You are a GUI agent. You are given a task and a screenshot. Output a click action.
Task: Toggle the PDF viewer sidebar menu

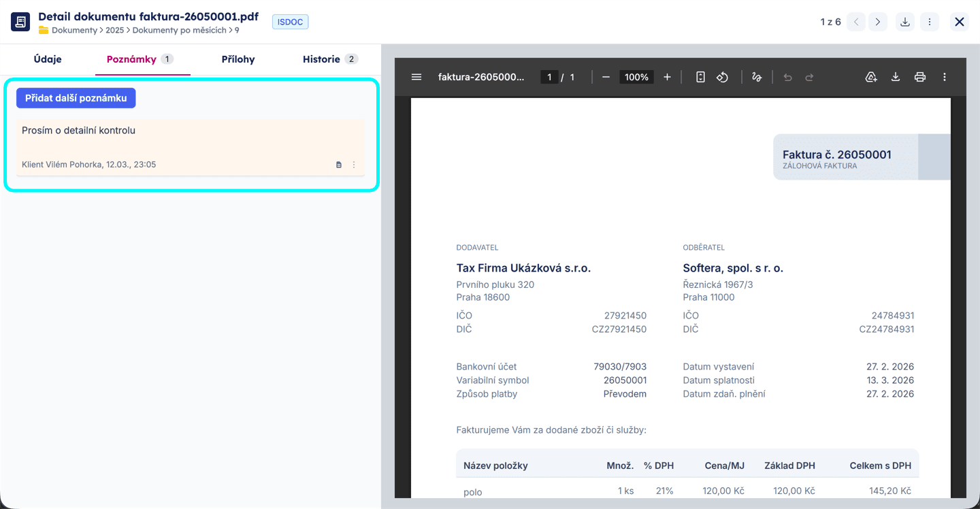[x=416, y=77]
